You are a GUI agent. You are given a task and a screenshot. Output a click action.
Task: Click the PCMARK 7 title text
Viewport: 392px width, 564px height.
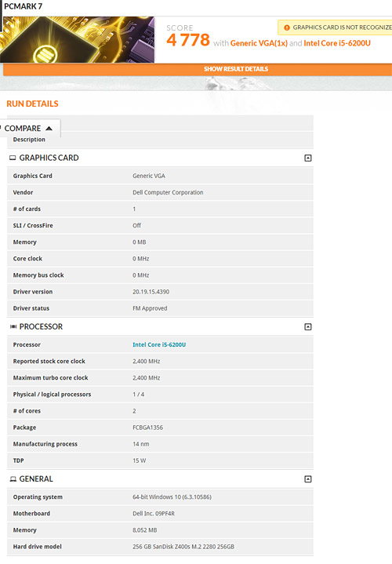tap(23, 6)
